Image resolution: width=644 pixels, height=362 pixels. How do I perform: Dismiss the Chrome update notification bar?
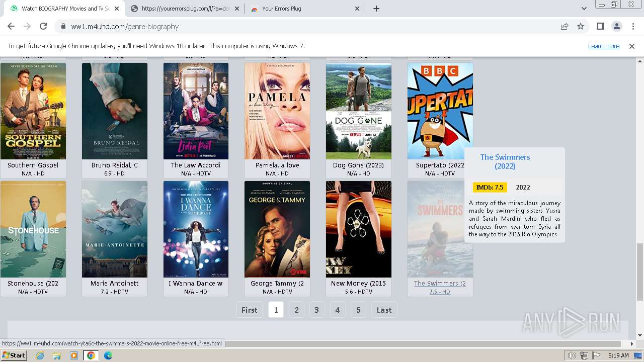pyautogui.click(x=632, y=46)
